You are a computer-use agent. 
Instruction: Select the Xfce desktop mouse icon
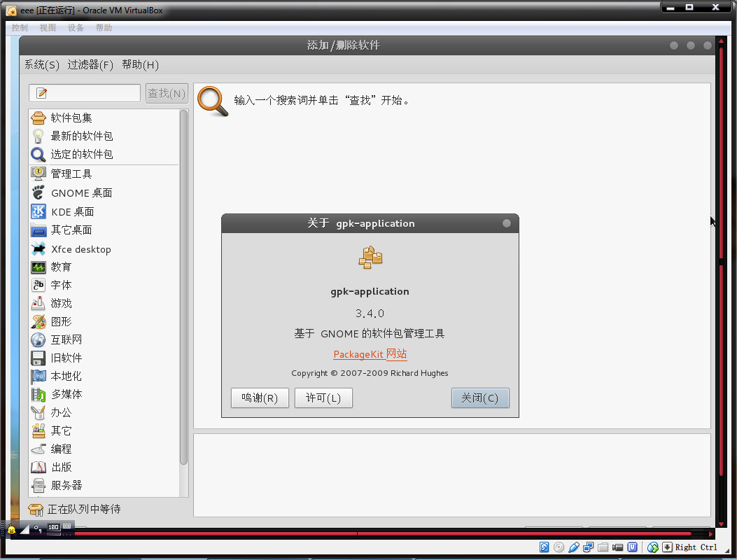click(38, 248)
